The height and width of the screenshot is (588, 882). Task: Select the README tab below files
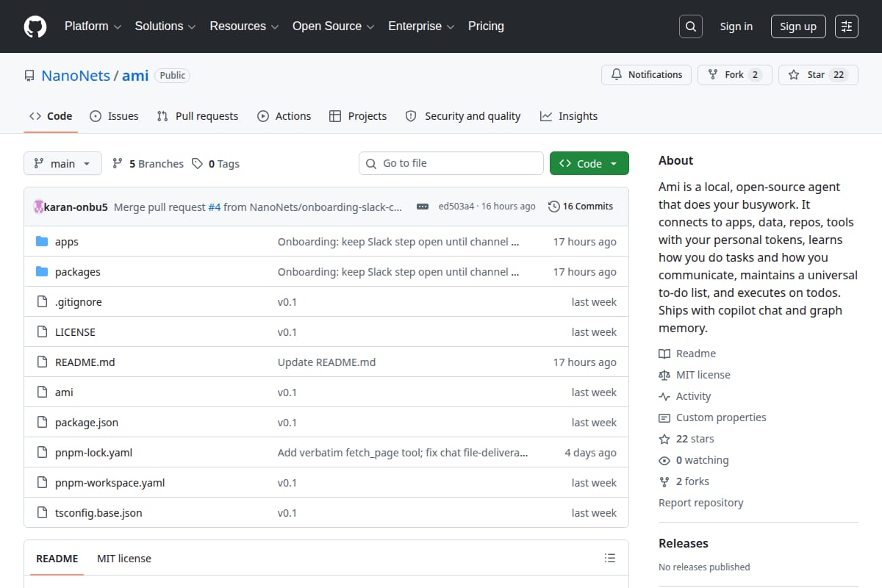pyautogui.click(x=57, y=559)
